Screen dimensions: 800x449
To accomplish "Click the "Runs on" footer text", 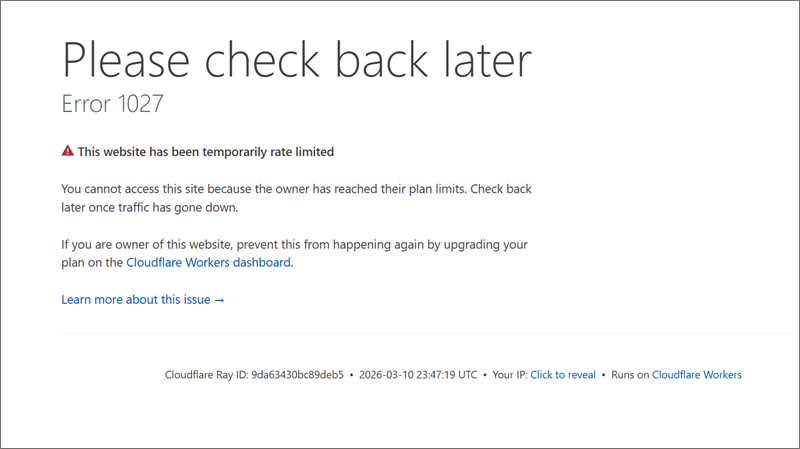I will coord(630,375).
